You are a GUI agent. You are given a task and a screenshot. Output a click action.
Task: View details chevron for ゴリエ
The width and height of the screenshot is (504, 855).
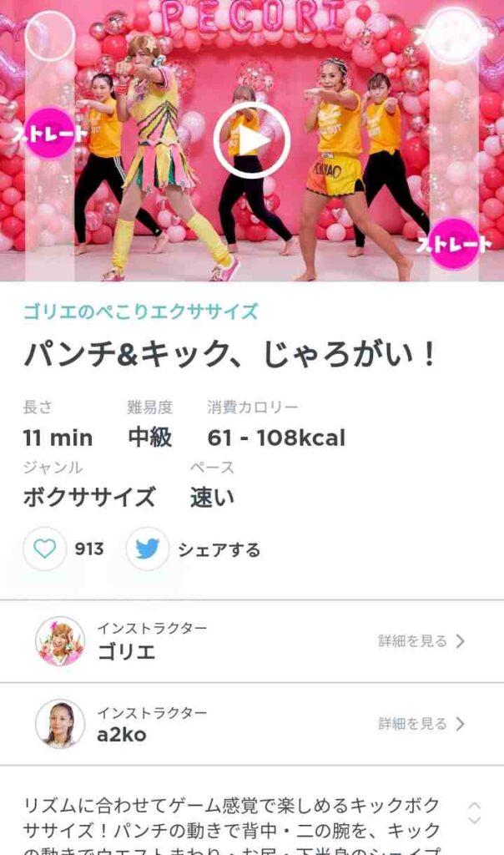pos(461,641)
